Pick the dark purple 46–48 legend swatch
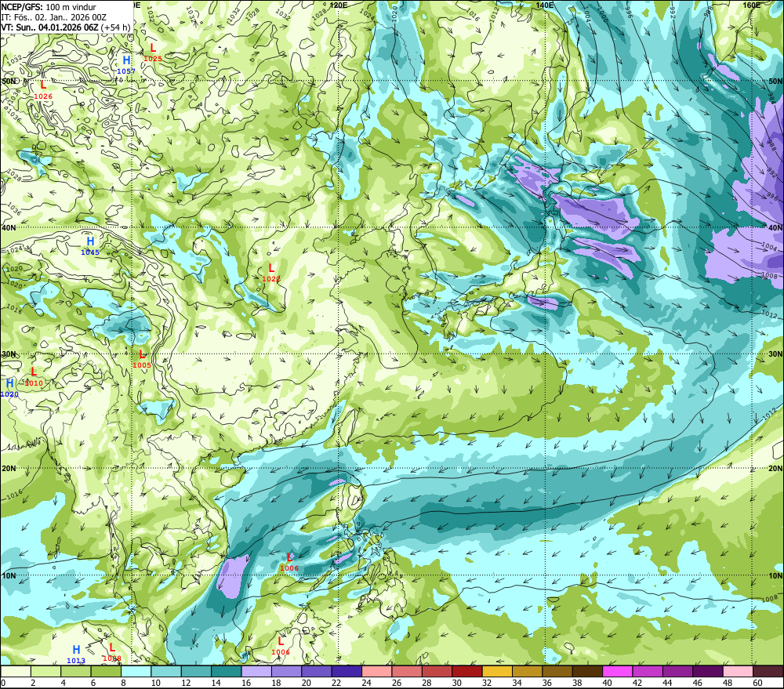The width and height of the screenshot is (784, 689). point(707,671)
